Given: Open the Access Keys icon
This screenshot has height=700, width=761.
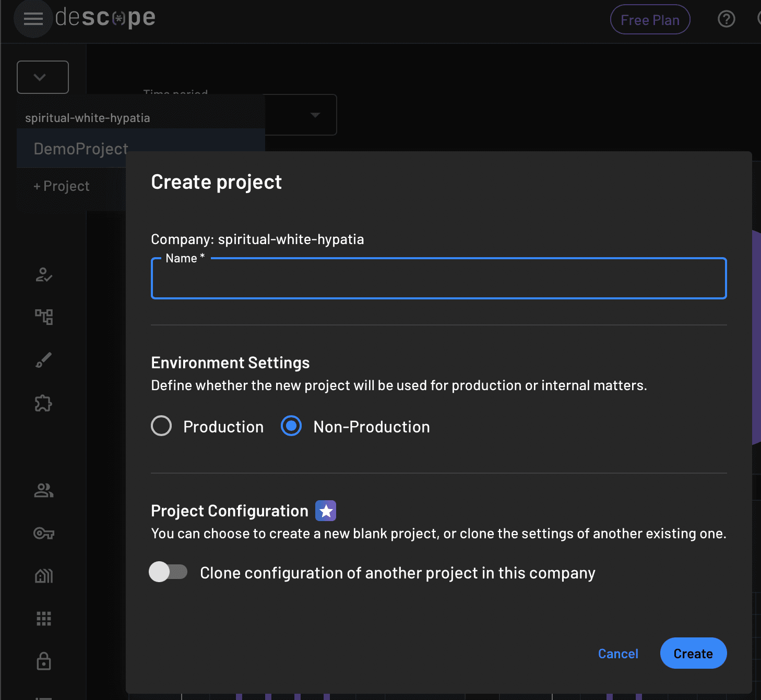Looking at the screenshot, I should click(44, 534).
